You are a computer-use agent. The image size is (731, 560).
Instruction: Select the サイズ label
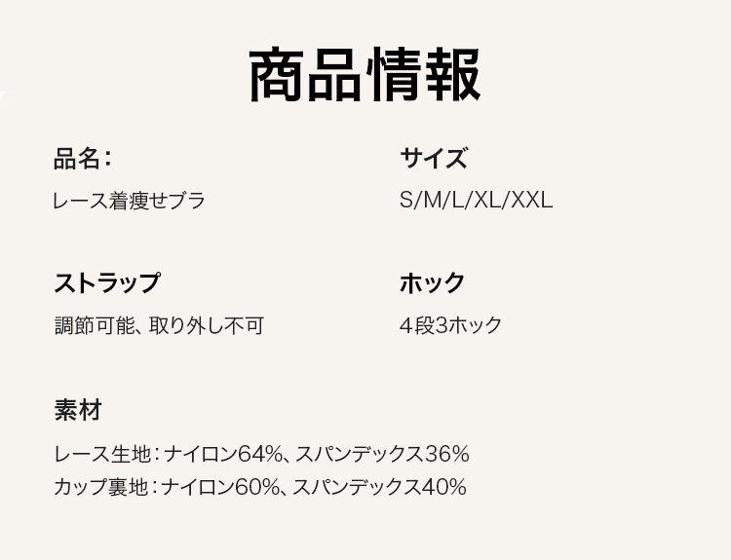(434, 158)
